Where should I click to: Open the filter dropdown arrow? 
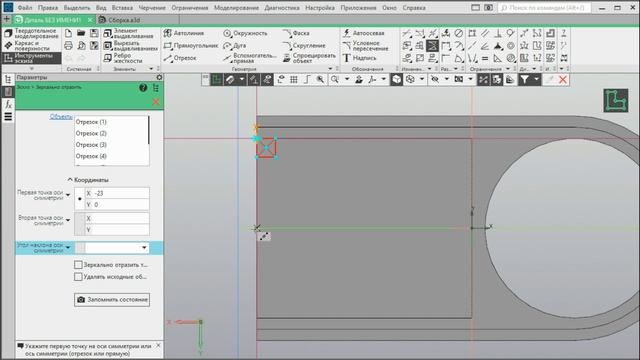(536, 80)
